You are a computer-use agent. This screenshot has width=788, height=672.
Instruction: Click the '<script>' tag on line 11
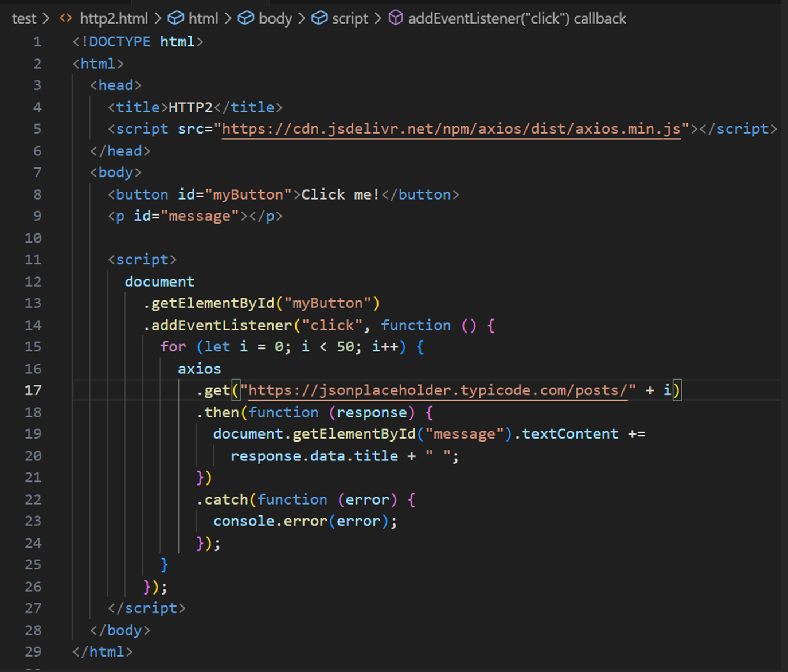[x=142, y=260]
